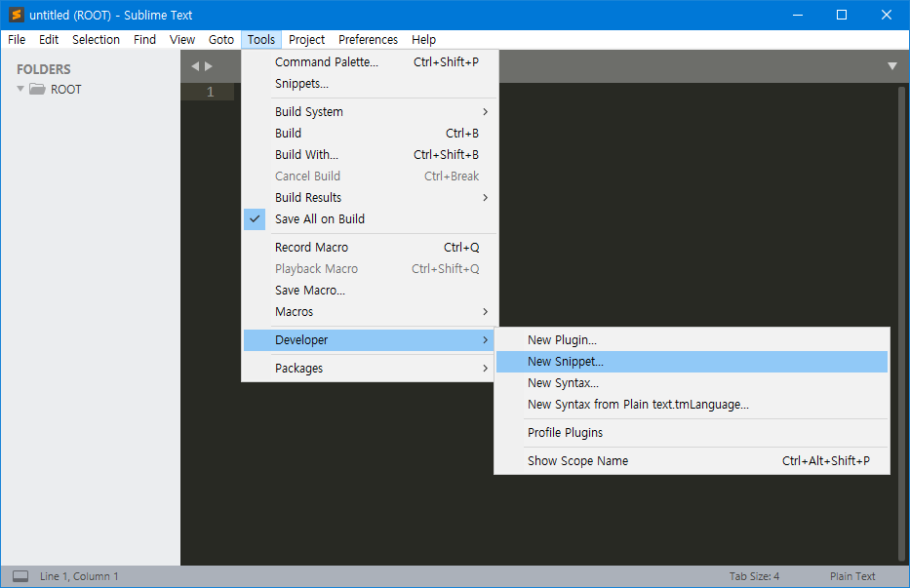
Task: Expand the Packages submenu
Action: (x=371, y=368)
